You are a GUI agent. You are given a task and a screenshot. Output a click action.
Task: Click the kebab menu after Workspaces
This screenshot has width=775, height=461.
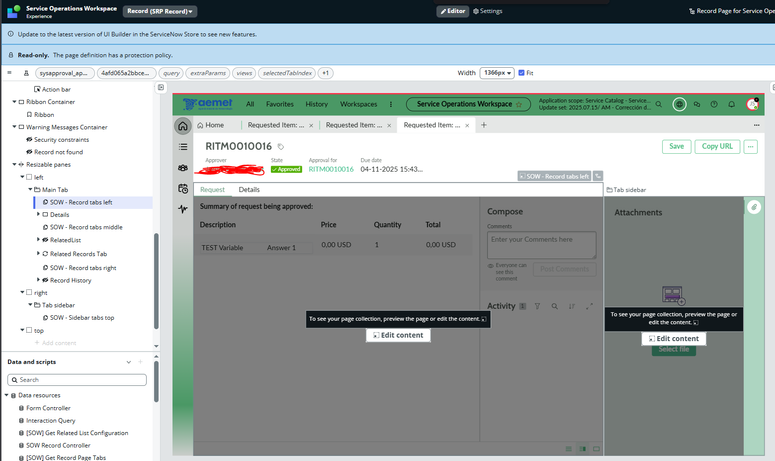click(x=391, y=104)
